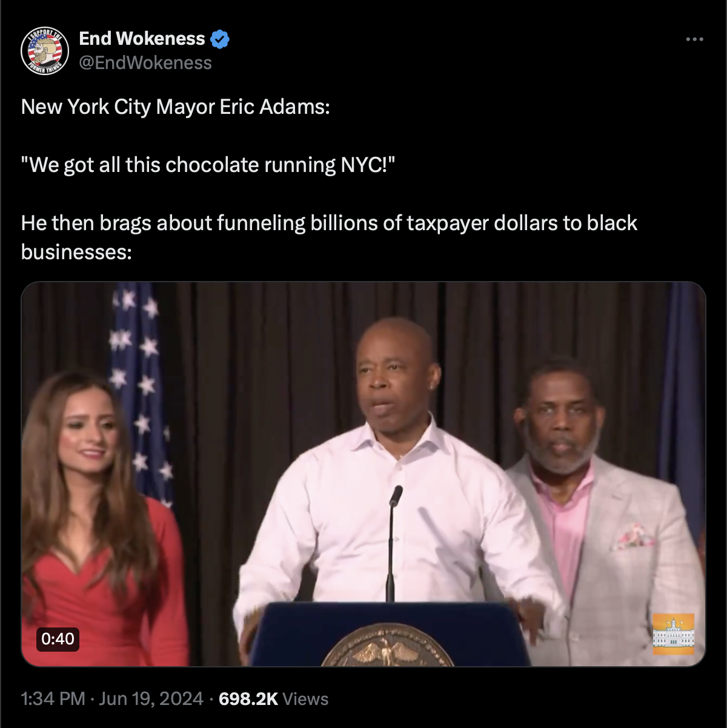Open the three-dot more options menu
This screenshot has height=728, width=727.
tap(694, 39)
